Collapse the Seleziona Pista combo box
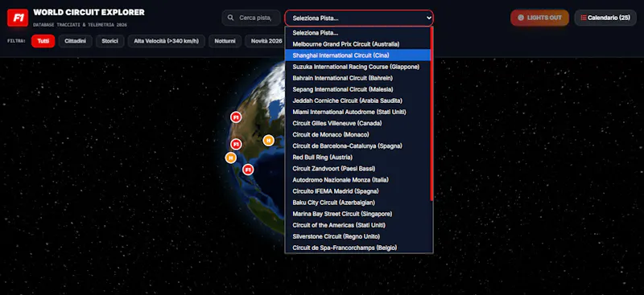Viewport: 644px width, 295px height. point(359,18)
